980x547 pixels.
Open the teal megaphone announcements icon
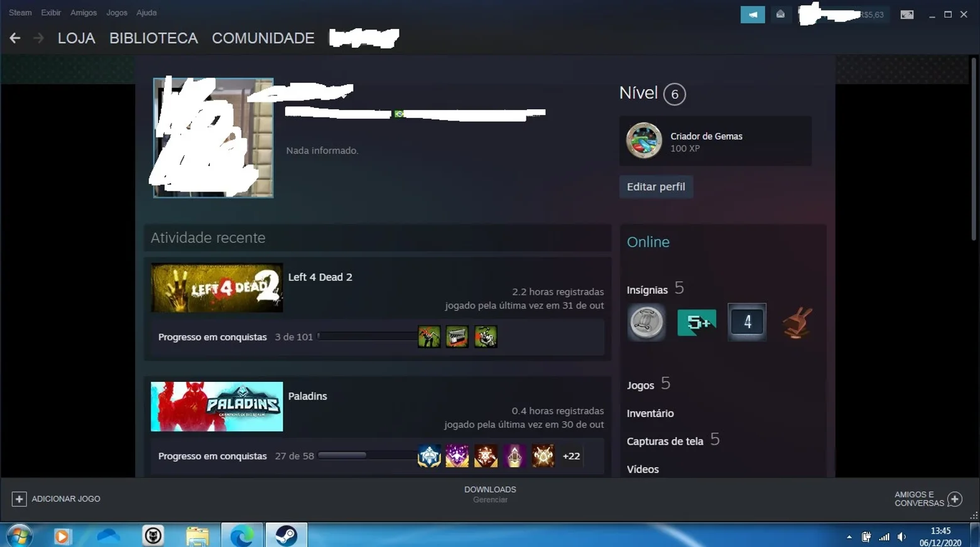(753, 14)
